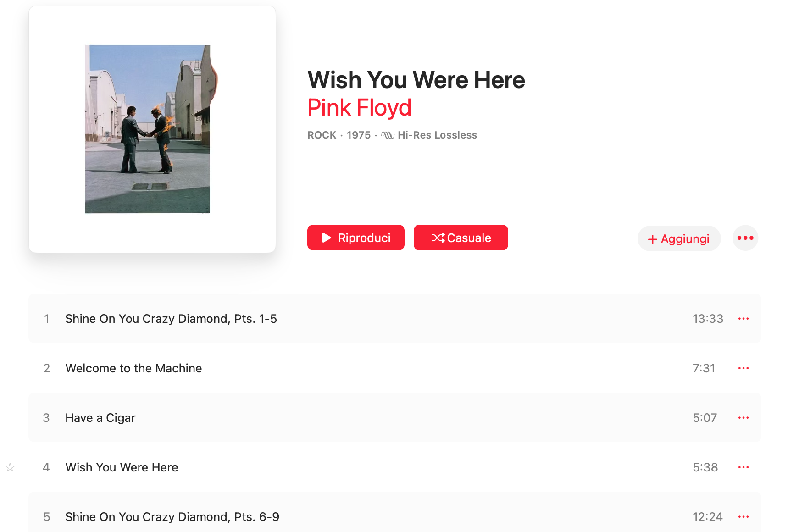Click the shuffle icon in Casuale button
The image size is (788, 532).
tap(438, 238)
